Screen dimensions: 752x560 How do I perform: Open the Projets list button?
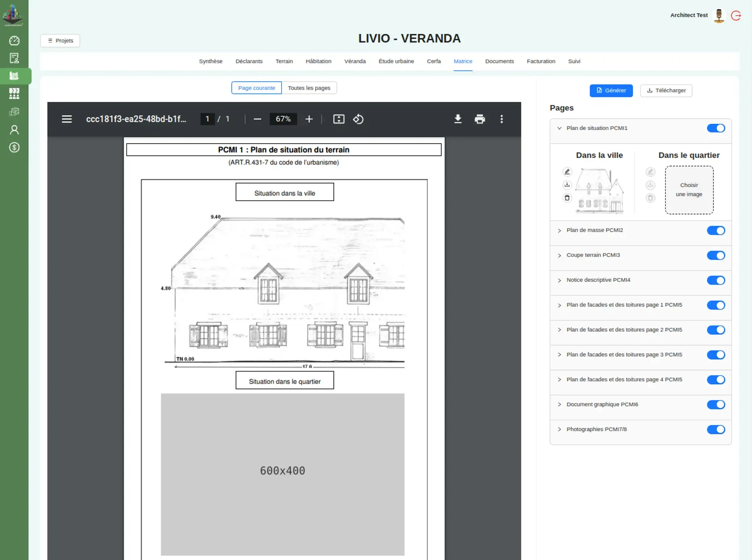60,40
